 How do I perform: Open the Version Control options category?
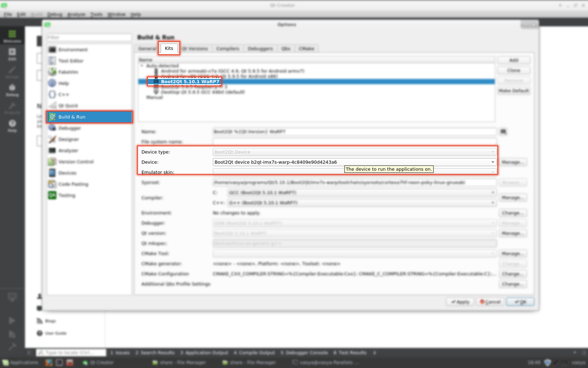[x=89, y=162]
